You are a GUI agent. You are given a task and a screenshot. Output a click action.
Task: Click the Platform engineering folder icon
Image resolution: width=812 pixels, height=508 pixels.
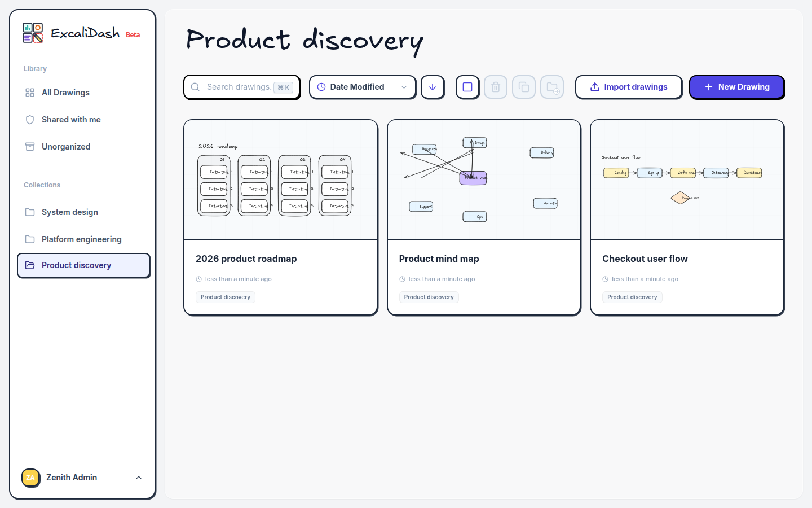(30, 239)
